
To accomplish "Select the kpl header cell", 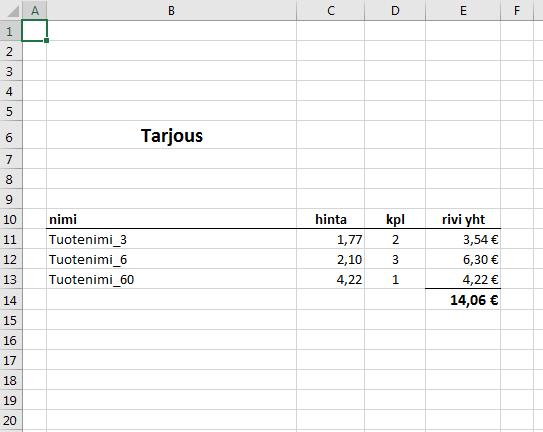I will [395, 219].
